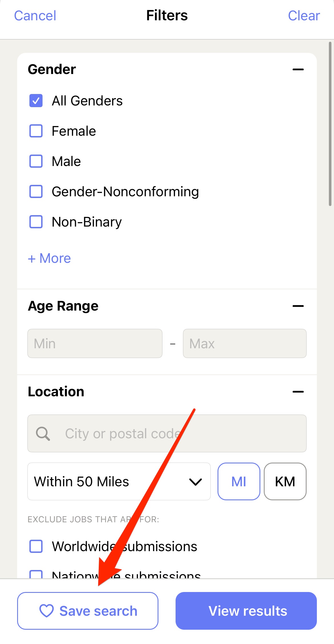Check the Male checkbox
The image size is (334, 644).
36,161
